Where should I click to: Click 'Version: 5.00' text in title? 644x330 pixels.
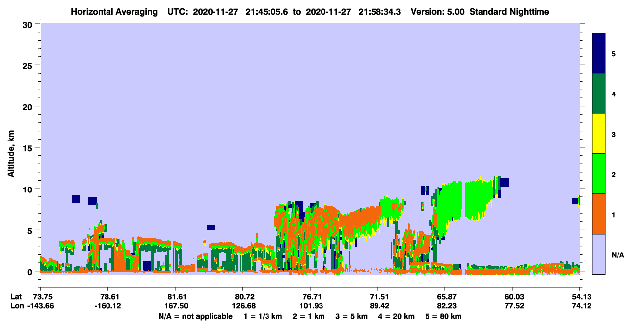[437, 12]
